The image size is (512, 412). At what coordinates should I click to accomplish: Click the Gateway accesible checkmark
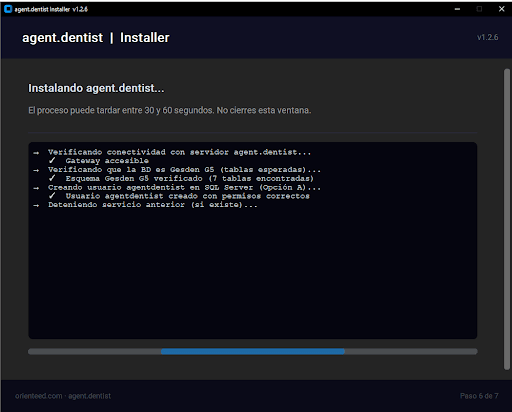(52, 161)
